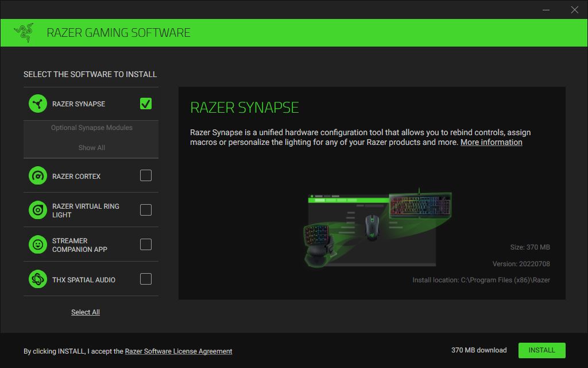The image size is (588, 368).
Task: Click the Synapse product preview illustration
Action: (x=377, y=228)
